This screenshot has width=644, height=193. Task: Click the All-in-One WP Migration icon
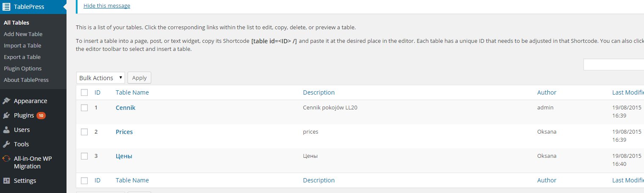[6, 159]
